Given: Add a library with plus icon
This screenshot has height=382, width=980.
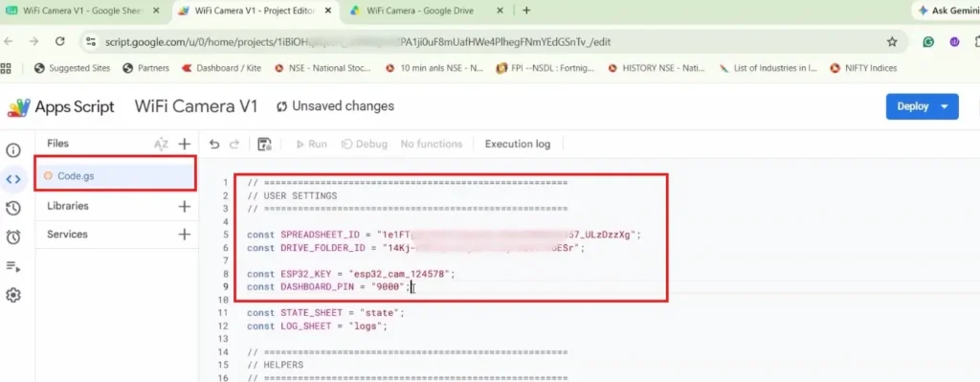Looking at the screenshot, I should coord(185,206).
